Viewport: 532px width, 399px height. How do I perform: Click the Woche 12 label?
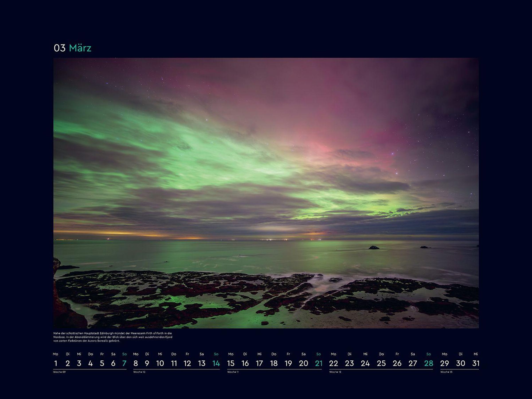coord(335,372)
